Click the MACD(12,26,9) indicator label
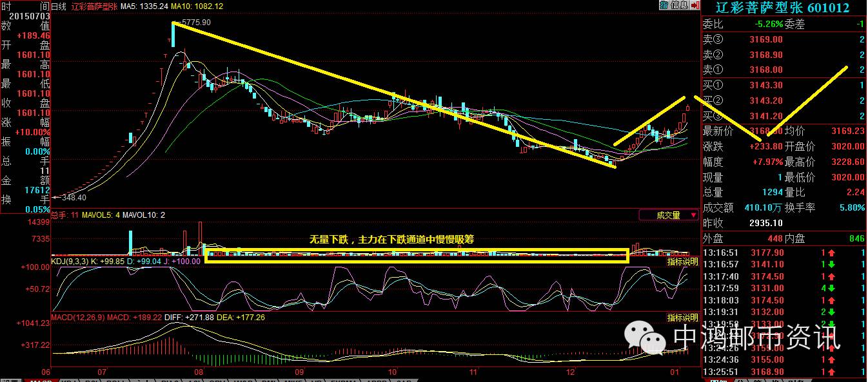The image size is (868, 382). pos(78,318)
